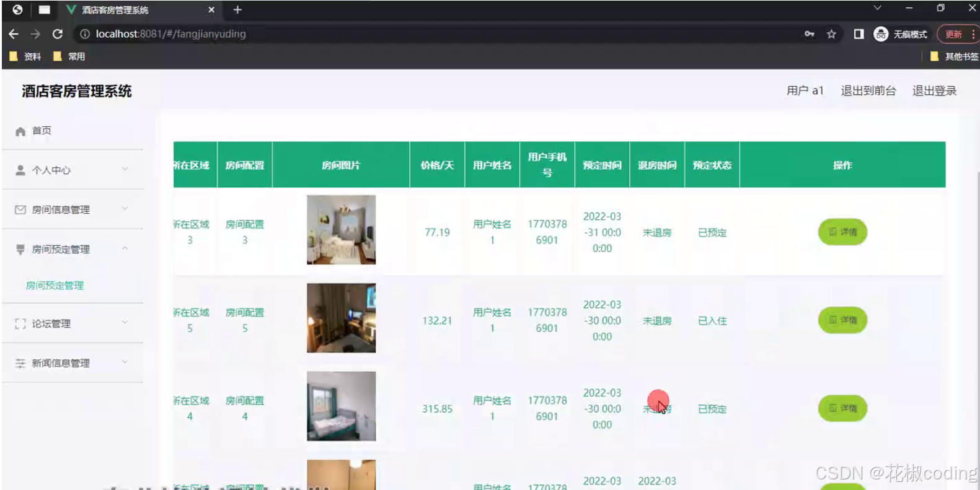Click 退出到前台 in the header

pos(868,91)
